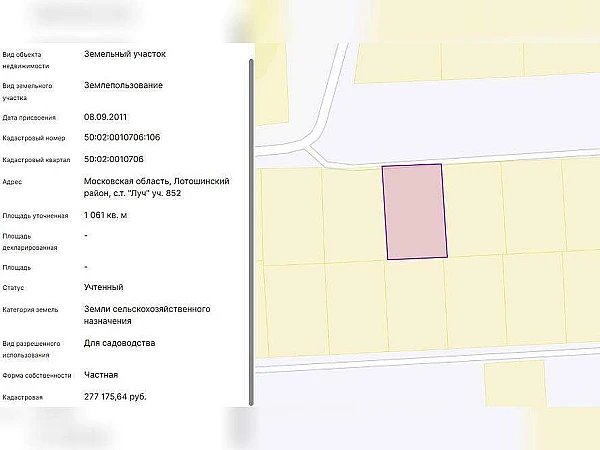Click the Для садоводства permitted use value
Screen dimensions: 600x450
(x=120, y=343)
